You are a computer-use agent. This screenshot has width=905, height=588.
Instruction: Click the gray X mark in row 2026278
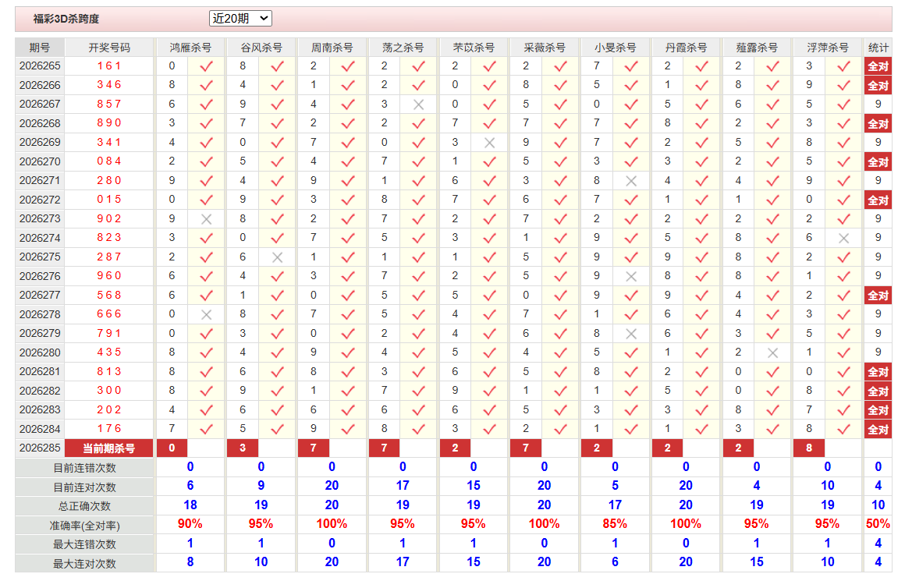click(206, 314)
